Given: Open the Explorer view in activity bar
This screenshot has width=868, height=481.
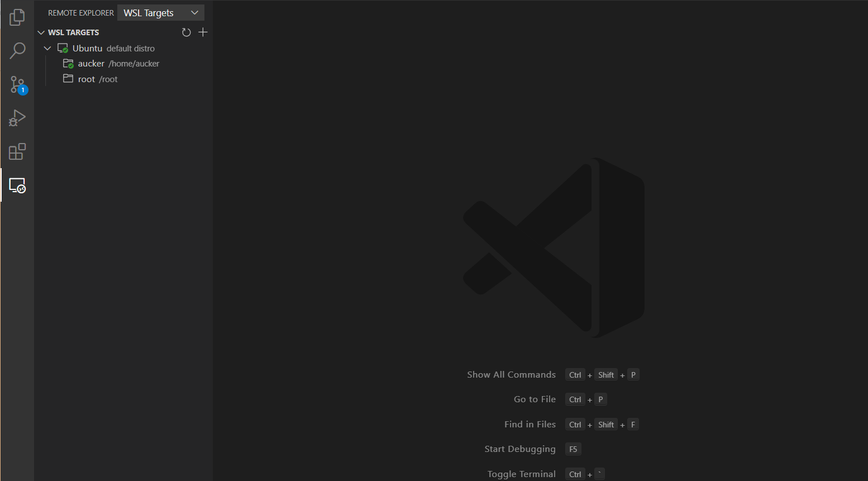Looking at the screenshot, I should coord(17,17).
